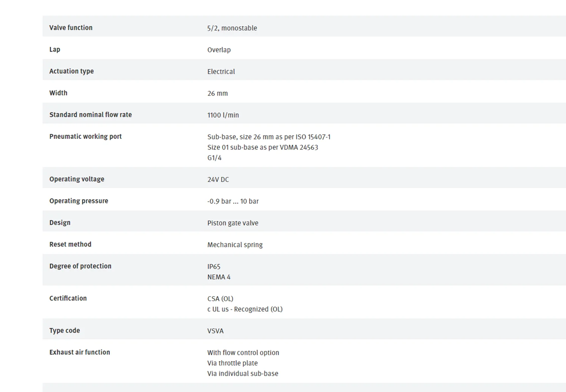The height and width of the screenshot is (392, 566).
Task: Select the "5/2, monostable" value text
Action: pos(232,28)
